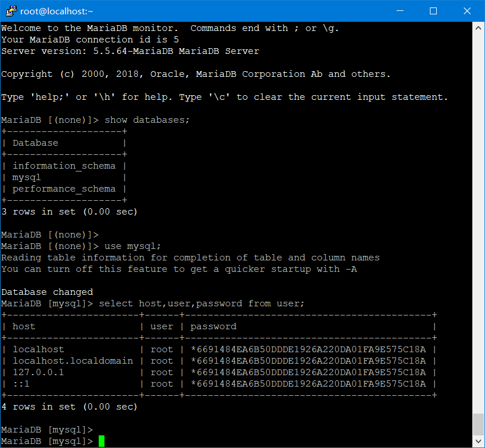Click the '3 rows in set' result line
The height and width of the screenshot is (448, 485).
(x=69, y=212)
